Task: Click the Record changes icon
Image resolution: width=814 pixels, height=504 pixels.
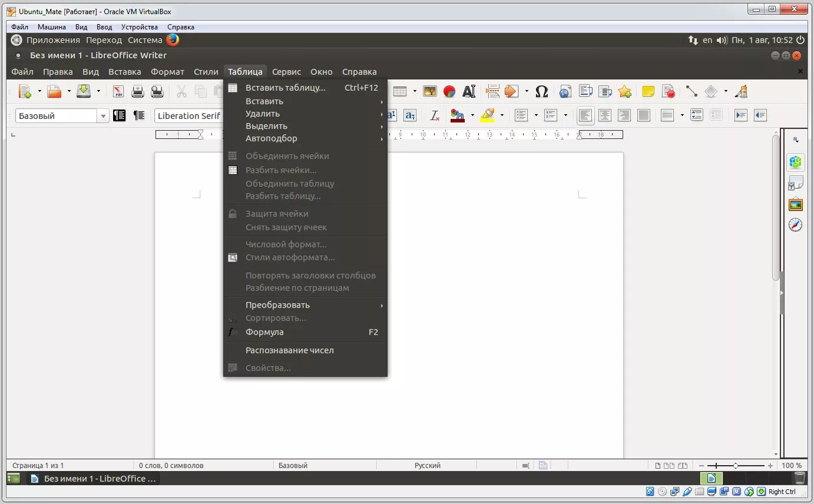Action: 668,91
